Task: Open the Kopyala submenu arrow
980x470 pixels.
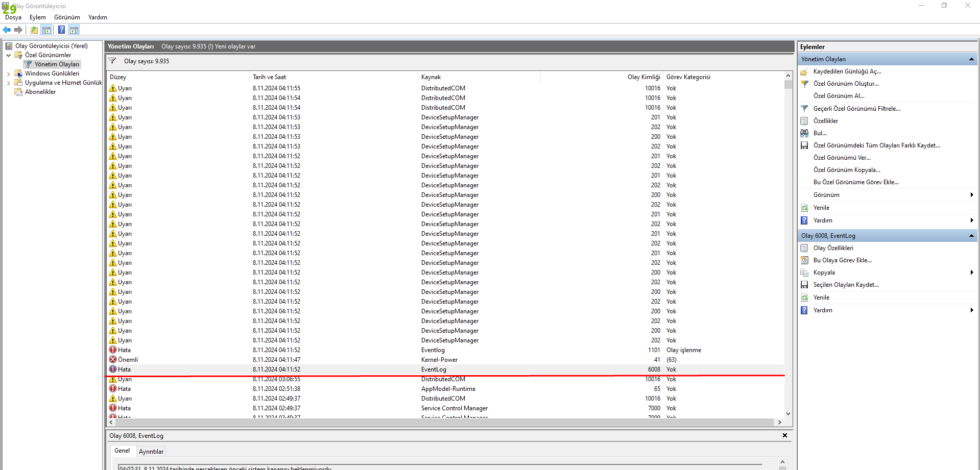Action: click(971, 273)
